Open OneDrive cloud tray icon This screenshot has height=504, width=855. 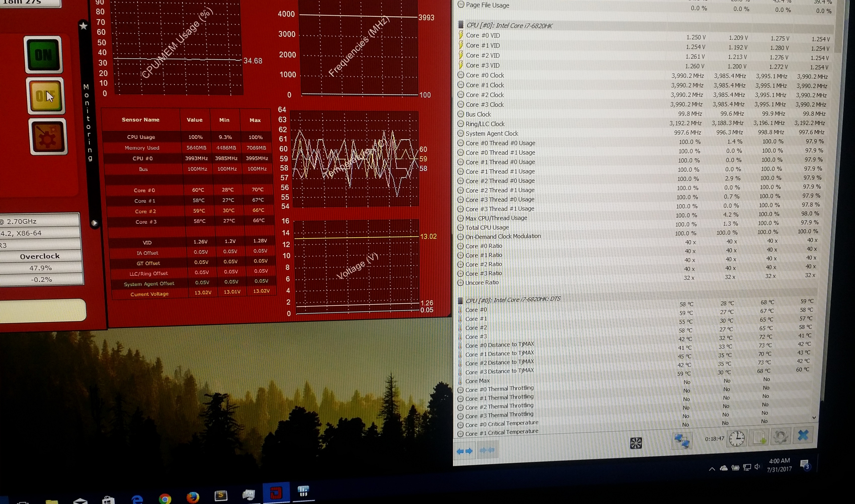click(x=724, y=468)
